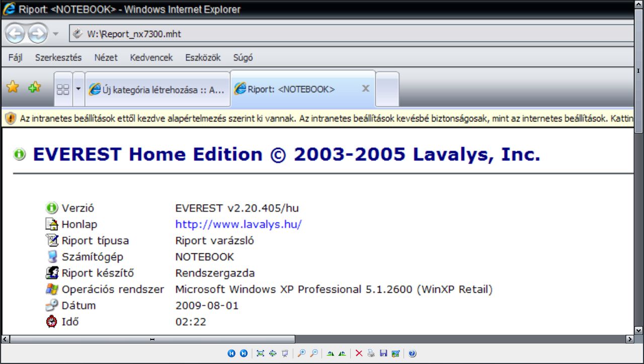644x364 pixels.
Task: Open the Kedvencek menu
Action: (151, 58)
